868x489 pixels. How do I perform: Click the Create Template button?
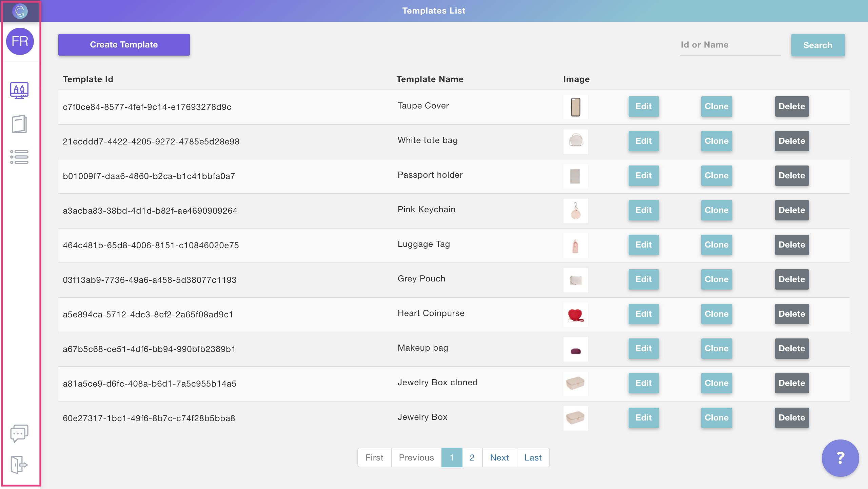click(124, 45)
